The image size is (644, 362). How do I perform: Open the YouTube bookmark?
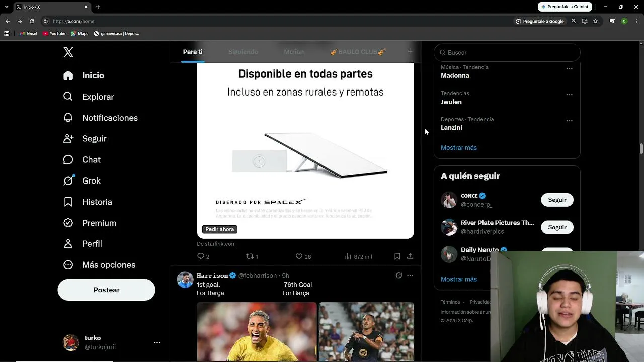tap(54, 34)
